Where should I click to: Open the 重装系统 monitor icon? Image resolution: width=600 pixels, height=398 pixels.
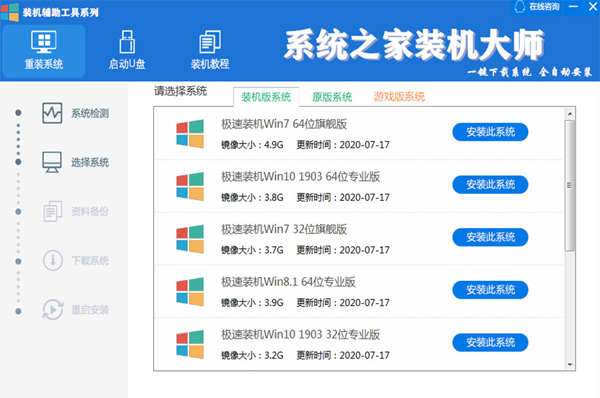(x=44, y=42)
